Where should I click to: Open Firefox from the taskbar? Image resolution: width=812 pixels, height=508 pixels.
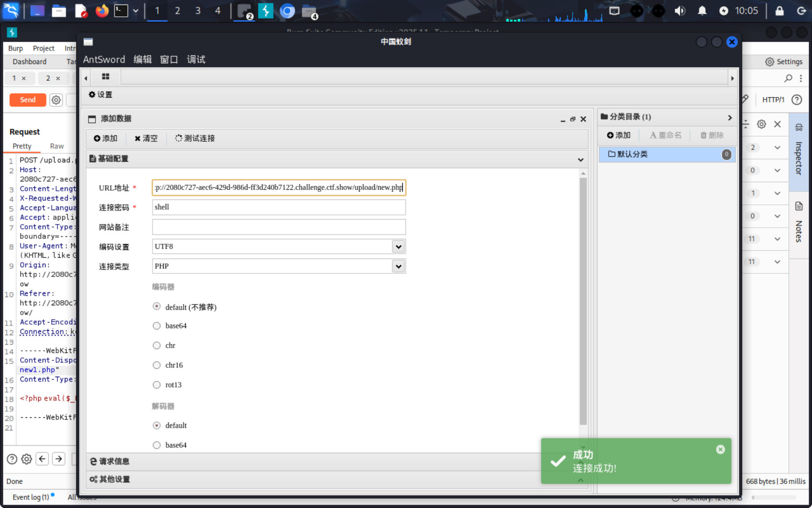102,11
